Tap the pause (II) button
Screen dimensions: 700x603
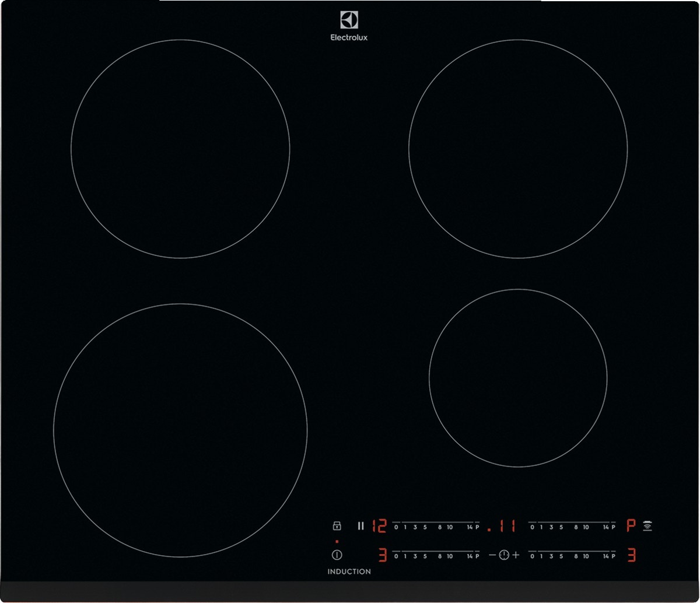pyautogui.click(x=360, y=526)
